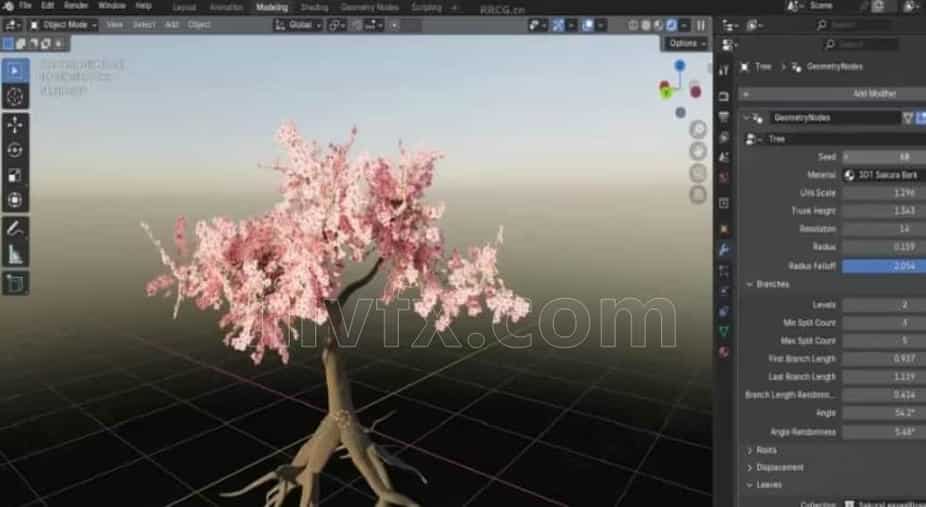This screenshot has width=926, height=507.
Task: Select the Annotate tool
Action: (x=15, y=229)
